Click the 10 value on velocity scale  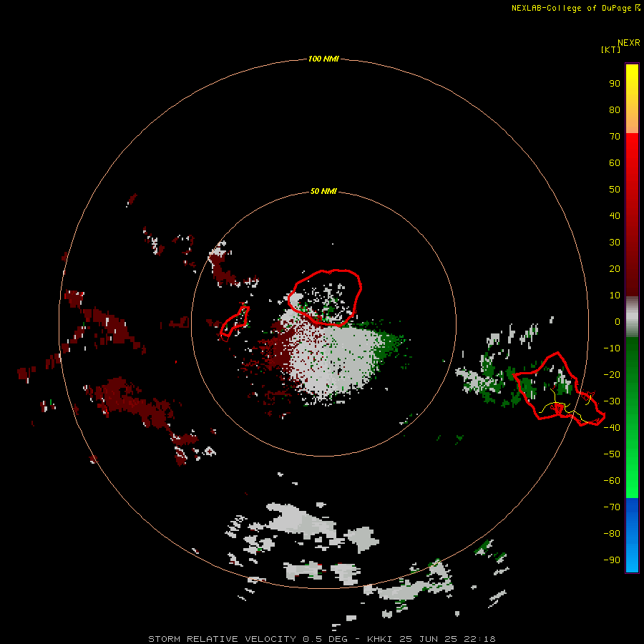[x=615, y=296]
